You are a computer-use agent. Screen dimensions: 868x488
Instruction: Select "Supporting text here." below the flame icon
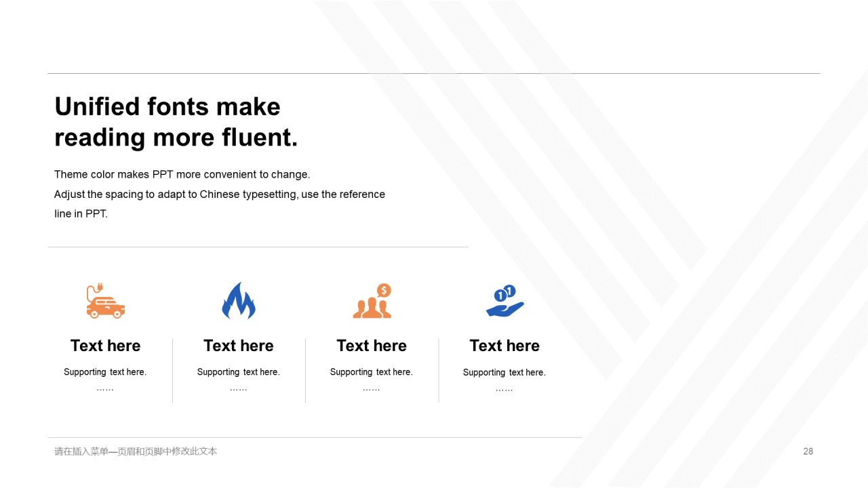click(x=239, y=372)
